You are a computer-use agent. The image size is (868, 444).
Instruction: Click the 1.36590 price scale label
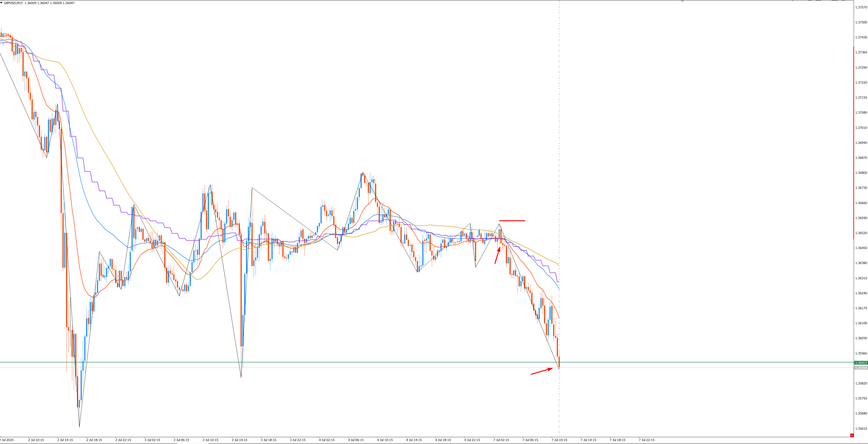[x=861, y=218]
